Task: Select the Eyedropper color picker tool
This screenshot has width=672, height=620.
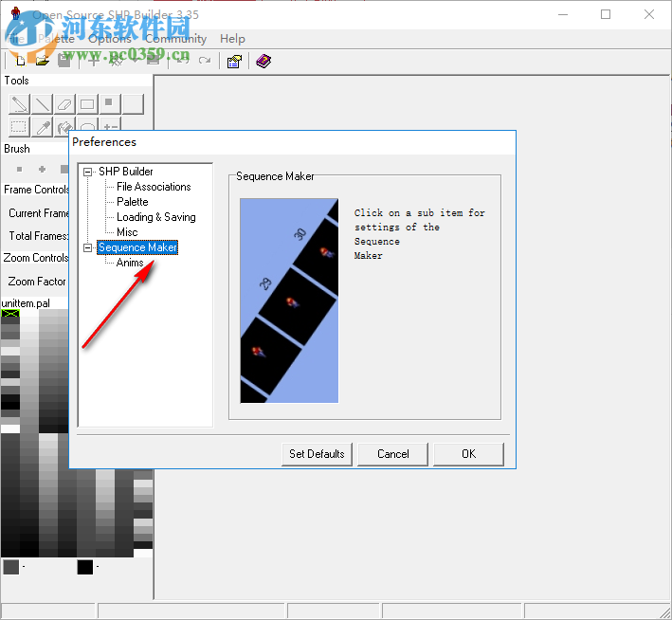Action: tap(42, 127)
